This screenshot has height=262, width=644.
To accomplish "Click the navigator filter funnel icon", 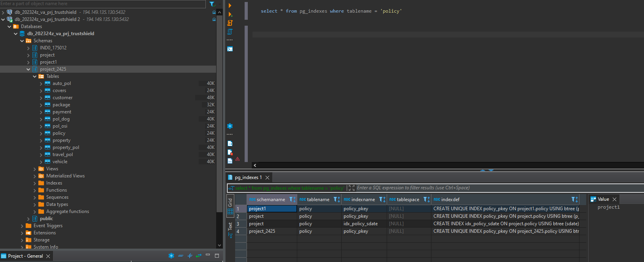I will click(212, 4).
